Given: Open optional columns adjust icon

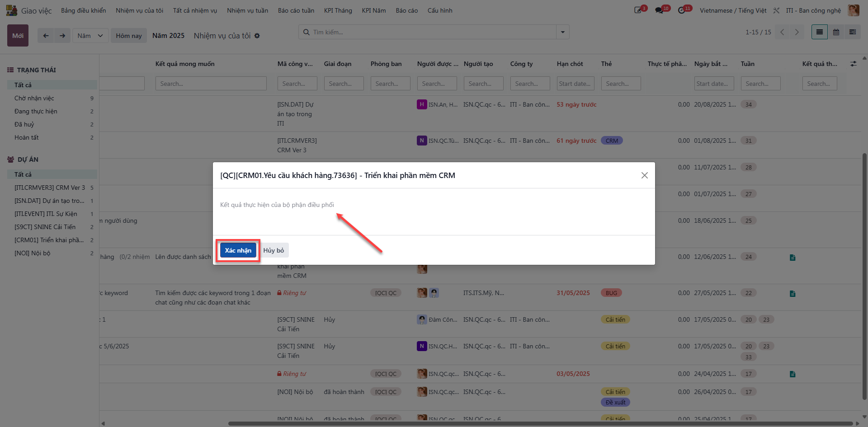Looking at the screenshot, I should (x=854, y=64).
